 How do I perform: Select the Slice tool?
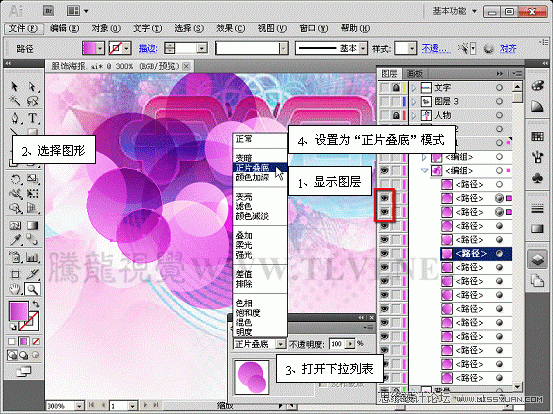coord(32,274)
